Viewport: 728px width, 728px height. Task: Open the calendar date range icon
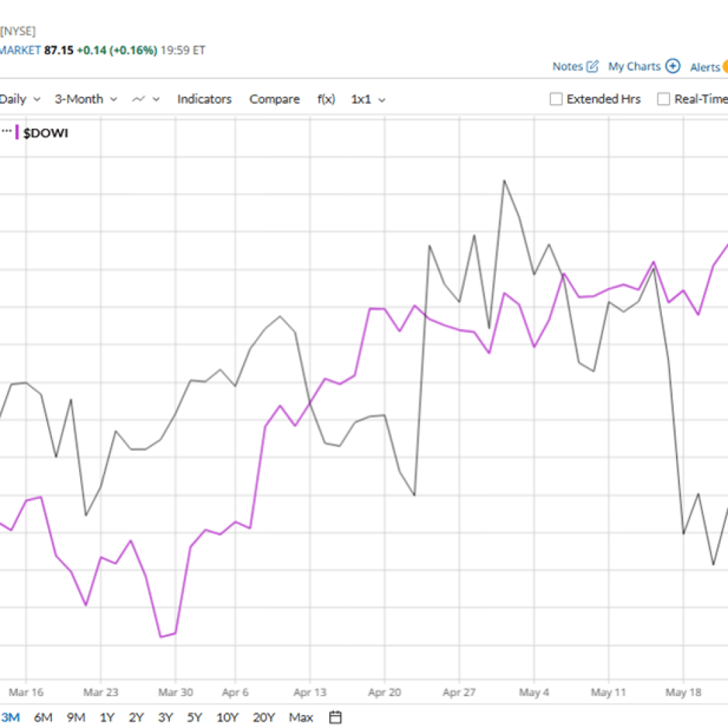pyautogui.click(x=336, y=717)
